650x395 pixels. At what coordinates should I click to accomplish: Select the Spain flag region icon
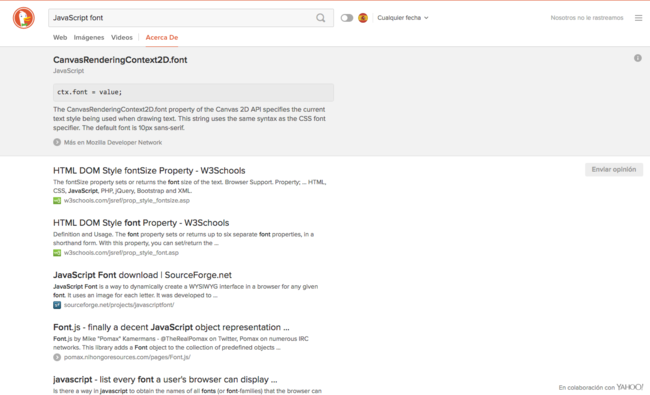click(x=363, y=18)
